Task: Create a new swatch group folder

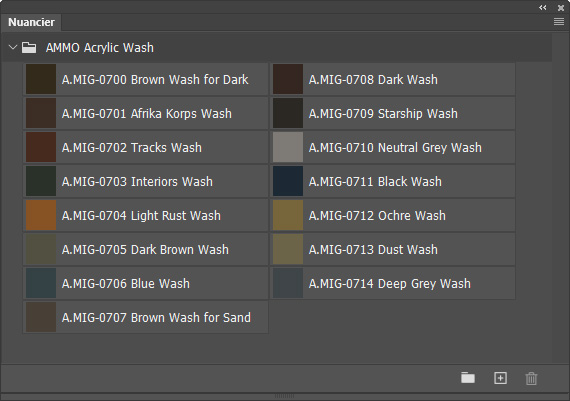Action: click(x=468, y=378)
